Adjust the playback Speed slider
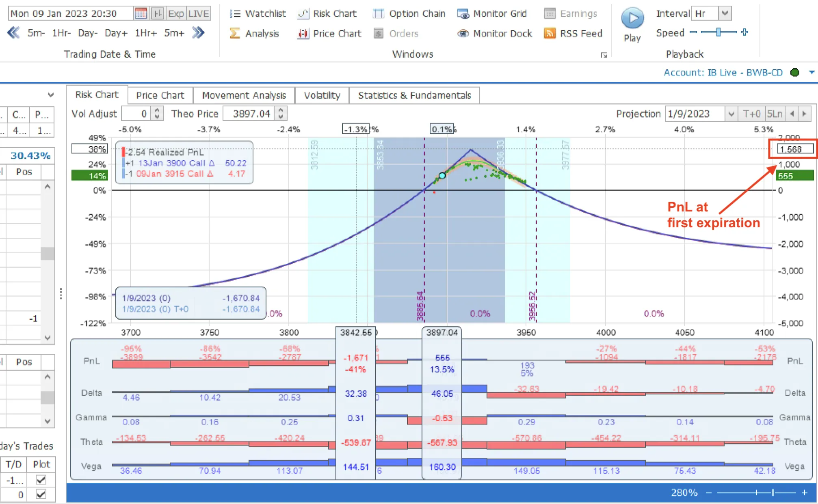This screenshot has width=818, height=504. pyautogui.click(x=719, y=32)
